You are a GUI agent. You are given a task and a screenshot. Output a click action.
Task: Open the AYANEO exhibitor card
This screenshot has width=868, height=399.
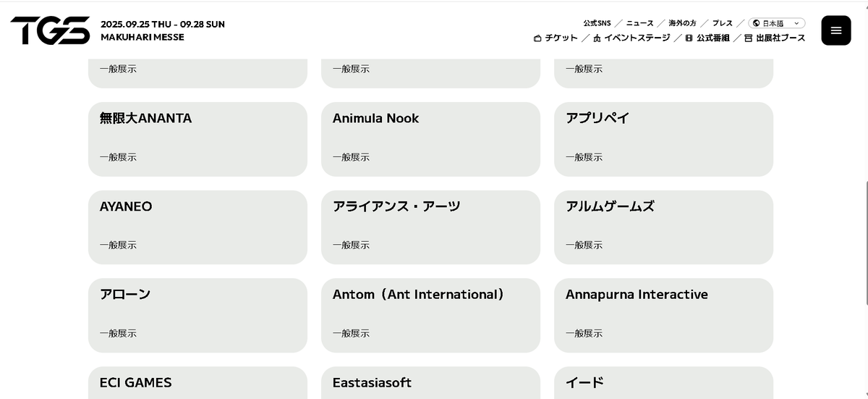[197, 227]
